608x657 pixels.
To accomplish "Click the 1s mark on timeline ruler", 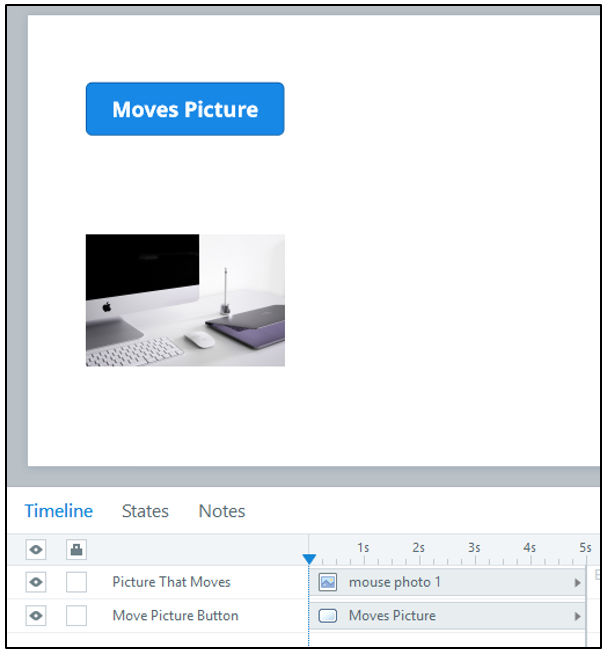I will point(363,548).
